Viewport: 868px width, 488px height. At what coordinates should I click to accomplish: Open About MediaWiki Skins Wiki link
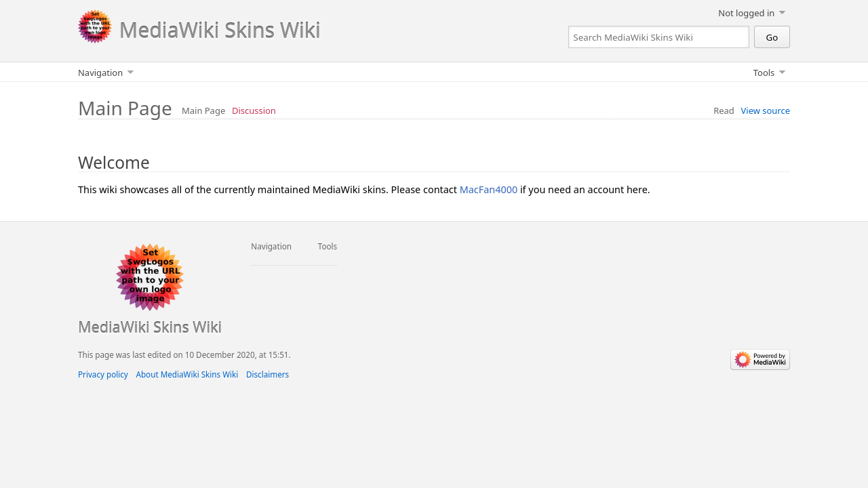[x=187, y=375]
